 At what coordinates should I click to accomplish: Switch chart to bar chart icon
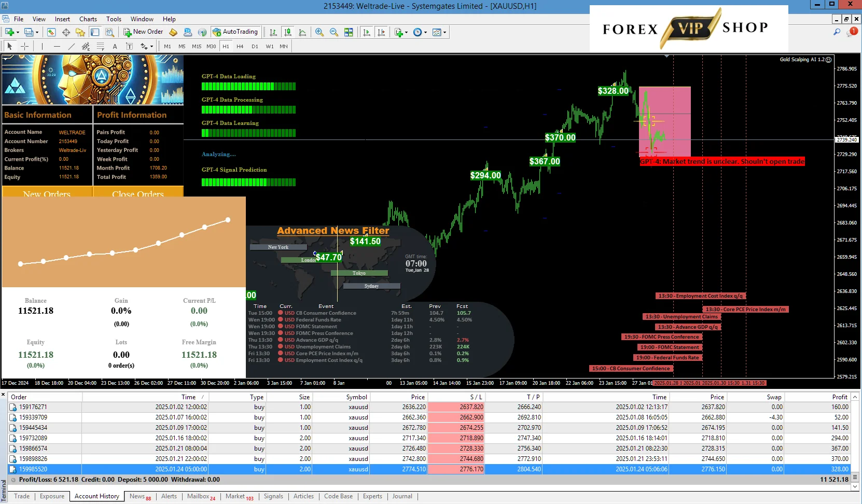[x=273, y=32]
